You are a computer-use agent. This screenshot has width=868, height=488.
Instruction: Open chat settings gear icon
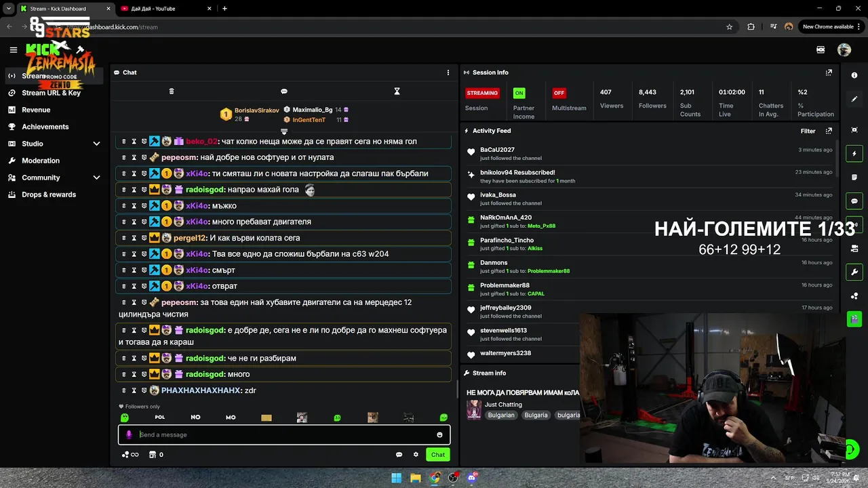[x=416, y=455]
